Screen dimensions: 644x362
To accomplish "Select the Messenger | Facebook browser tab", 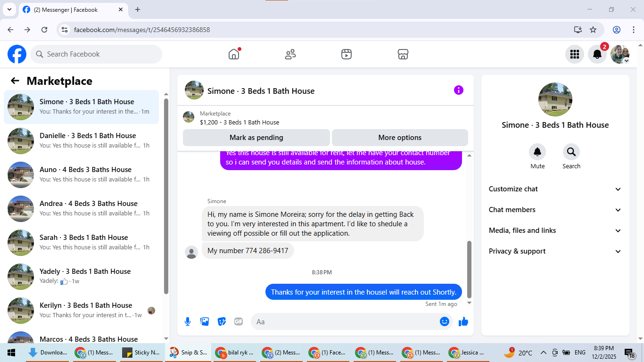I will (73, 10).
